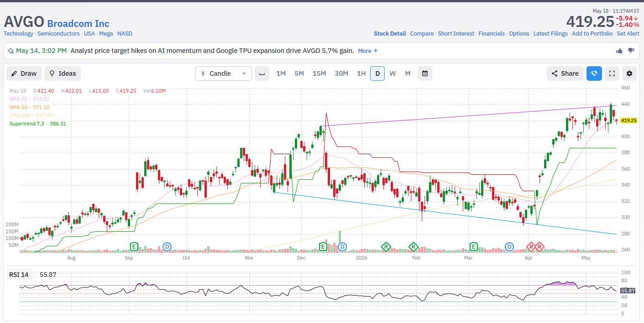The height and width of the screenshot is (323, 644).
Task: Switch to monthly M timeframe
Action: 408,73
